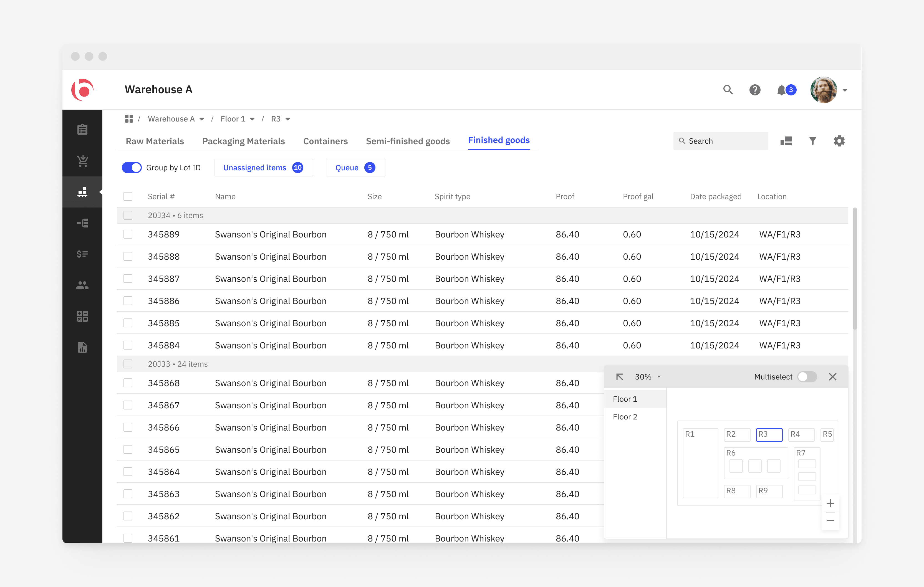Open the Unassigned items button
This screenshot has height=587, width=924.
(x=264, y=168)
